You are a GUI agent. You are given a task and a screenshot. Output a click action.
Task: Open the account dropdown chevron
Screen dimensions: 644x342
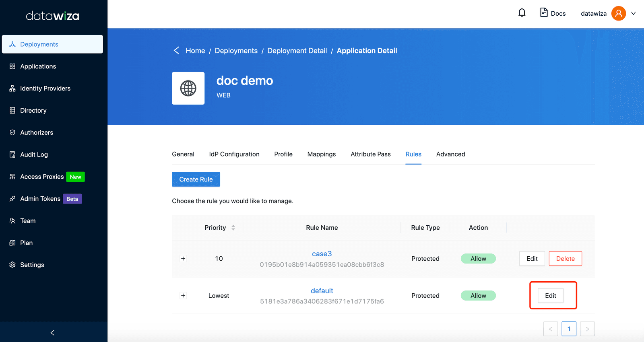[x=633, y=13]
